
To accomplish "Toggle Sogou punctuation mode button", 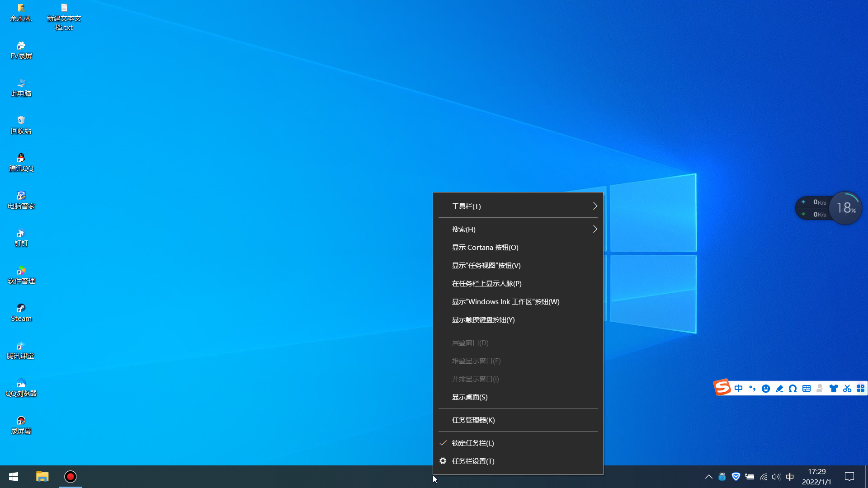I will pyautogui.click(x=752, y=389).
